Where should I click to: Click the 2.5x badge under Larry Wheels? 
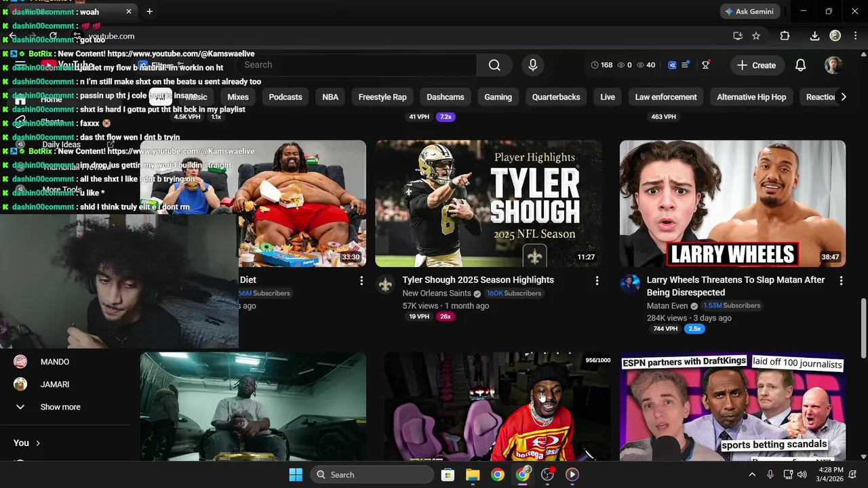[695, 329]
